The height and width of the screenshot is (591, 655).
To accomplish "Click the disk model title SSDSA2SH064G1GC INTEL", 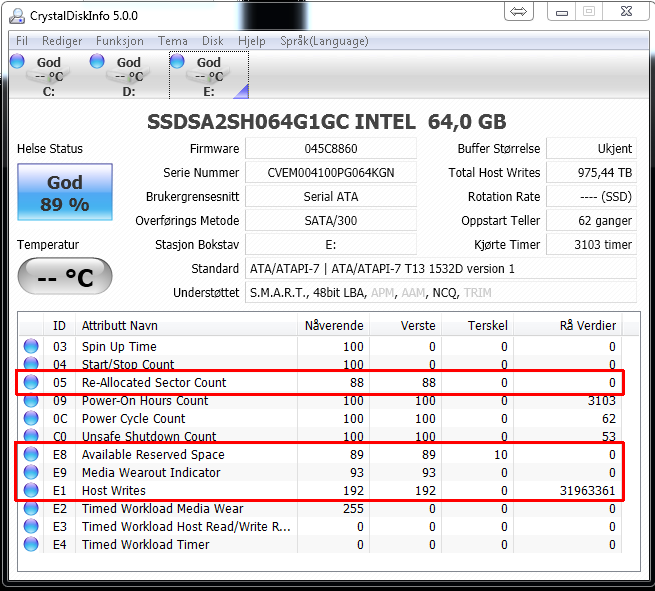I will click(x=281, y=122).
